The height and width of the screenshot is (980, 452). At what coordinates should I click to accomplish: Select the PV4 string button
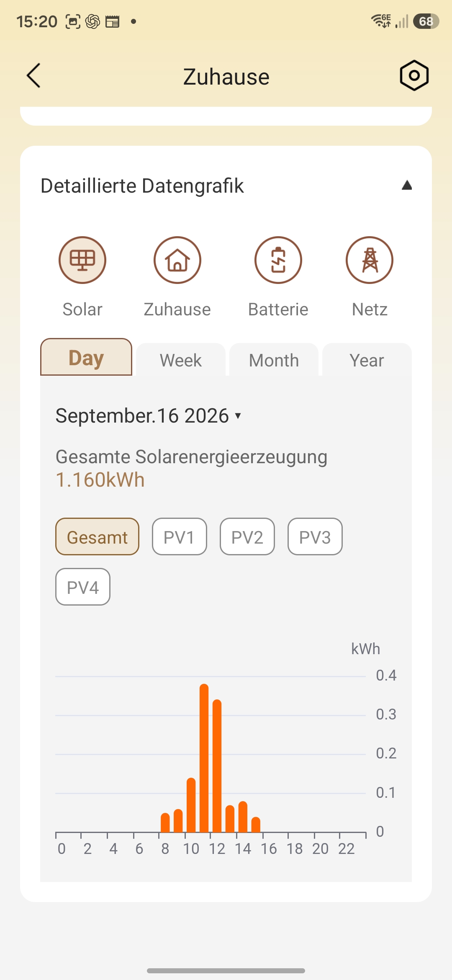click(83, 587)
